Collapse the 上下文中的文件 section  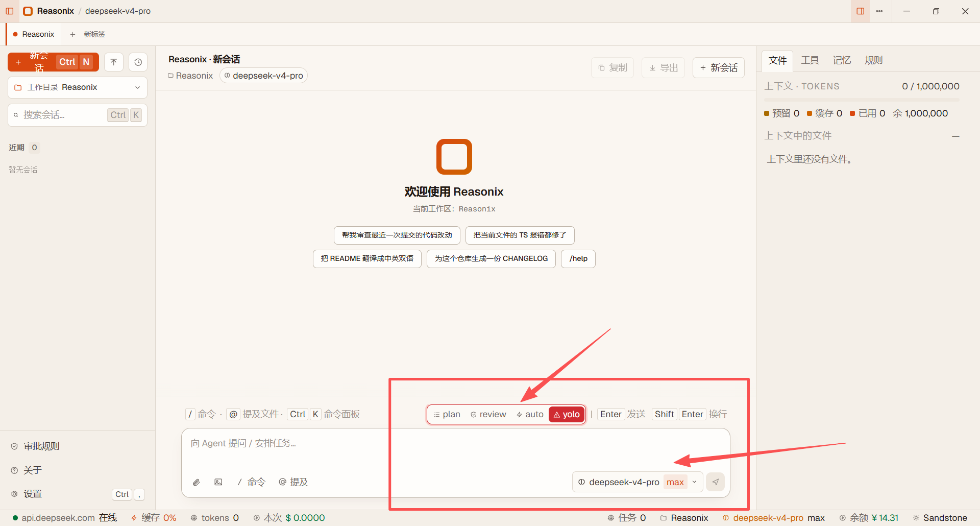click(955, 136)
